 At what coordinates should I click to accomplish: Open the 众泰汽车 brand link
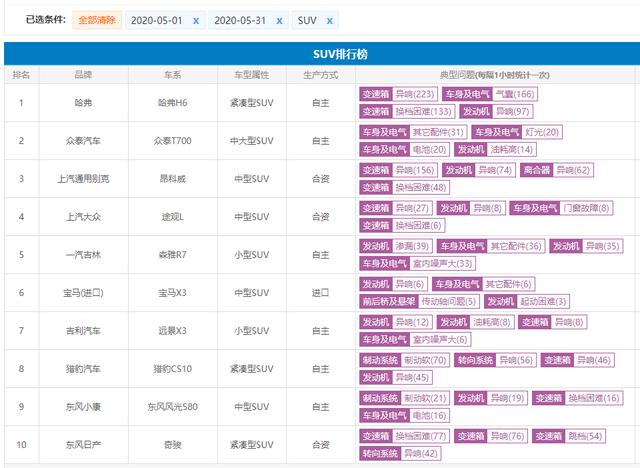click(x=83, y=141)
